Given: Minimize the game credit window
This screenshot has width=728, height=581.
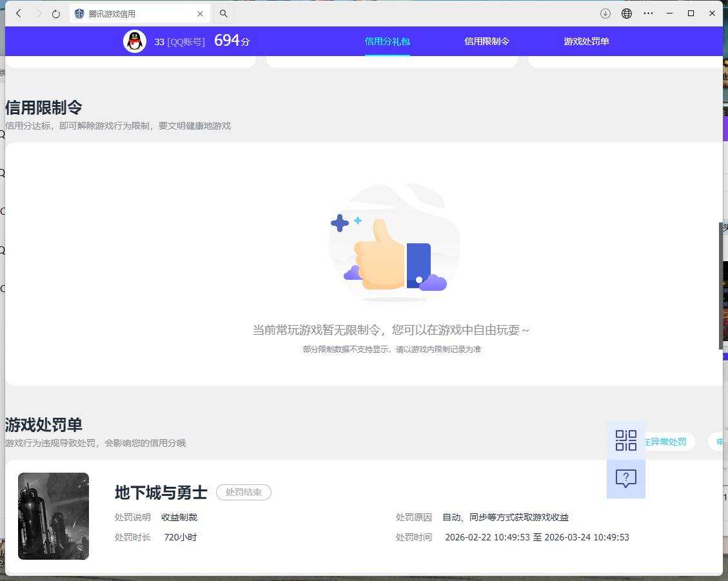Looking at the screenshot, I should [x=669, y=14].
